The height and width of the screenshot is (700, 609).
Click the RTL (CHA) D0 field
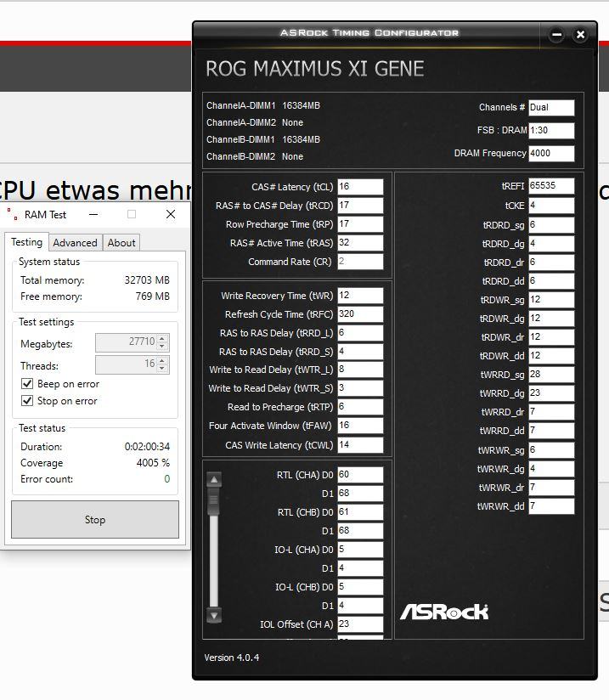point(360,475)
